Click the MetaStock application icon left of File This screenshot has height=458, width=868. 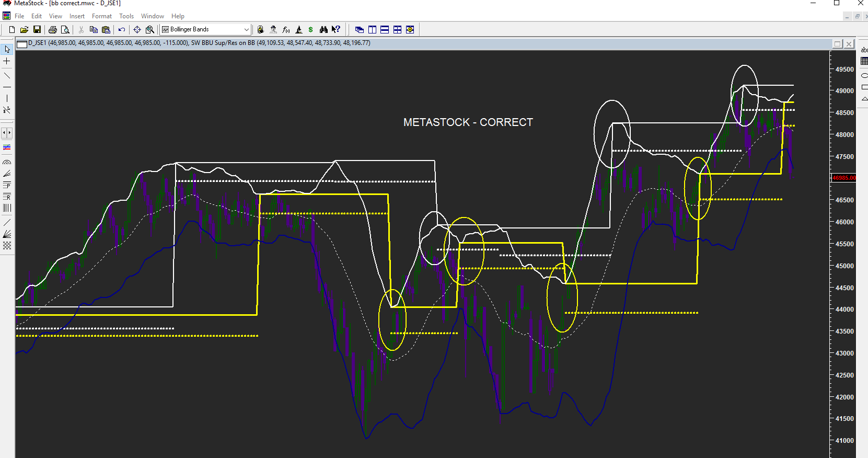pyautogui.click(x=7, y=16)
